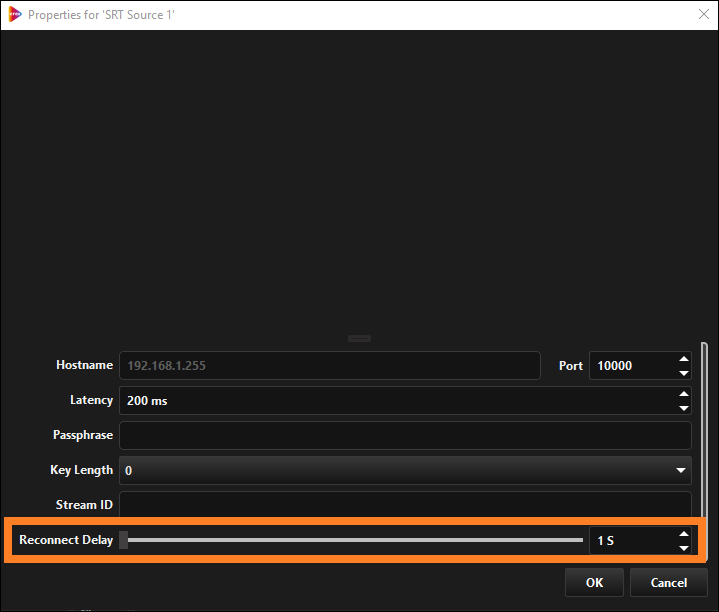Click the Hostname label

tap(84, 365)
